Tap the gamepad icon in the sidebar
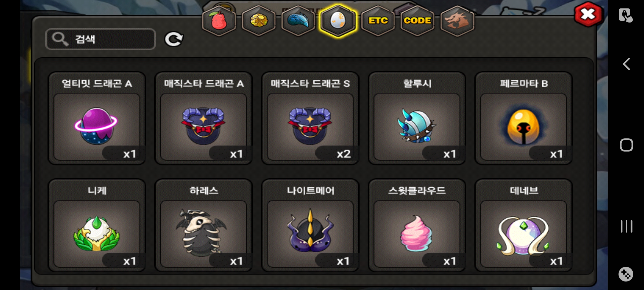 pos(626,274)
